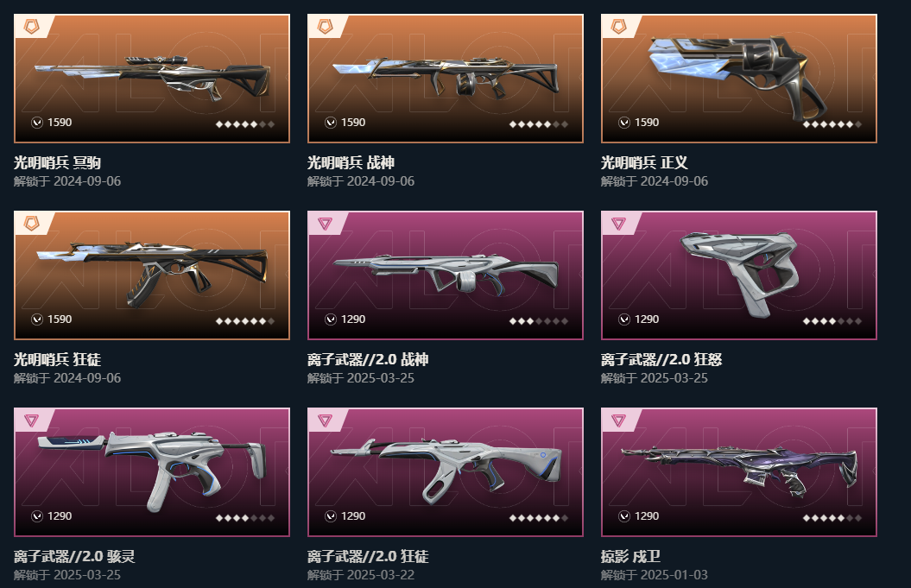Click the orange tier badge on 光明哨兵 正义 card

[x=619, y=26]
